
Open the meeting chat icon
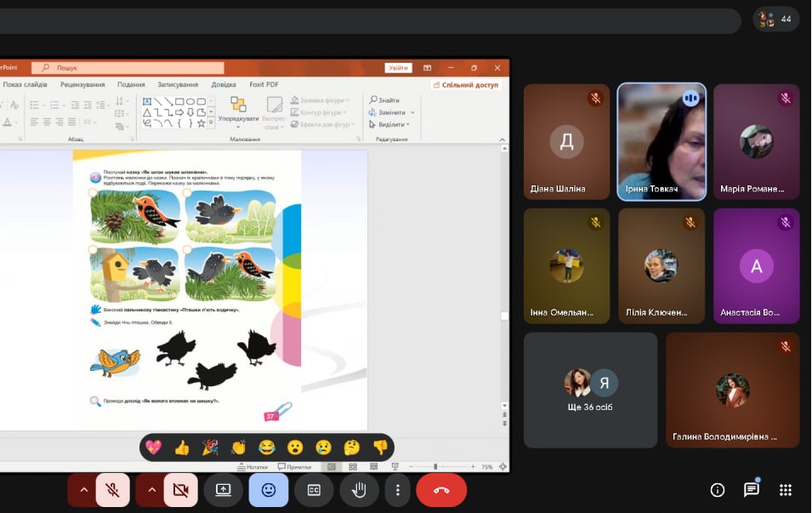(x=752, y=489)
